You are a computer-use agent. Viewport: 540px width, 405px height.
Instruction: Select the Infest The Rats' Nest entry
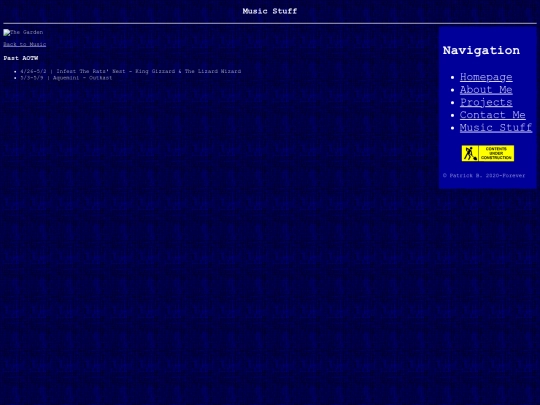pos(131,71)
